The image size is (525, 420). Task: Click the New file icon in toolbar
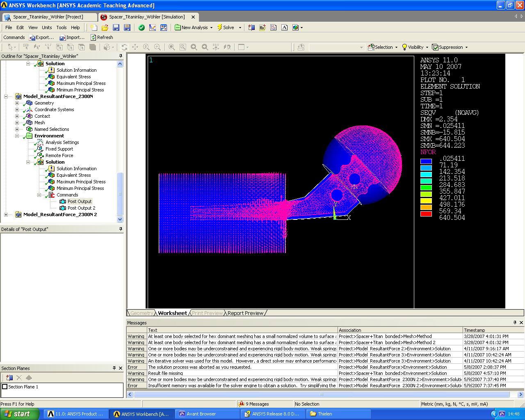pos(94,27)
